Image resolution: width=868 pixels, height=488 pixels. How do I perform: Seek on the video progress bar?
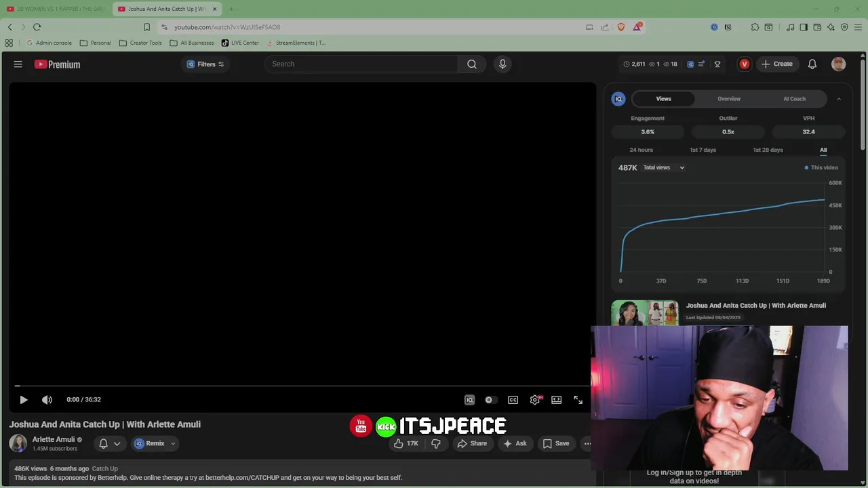click(302, 386)
